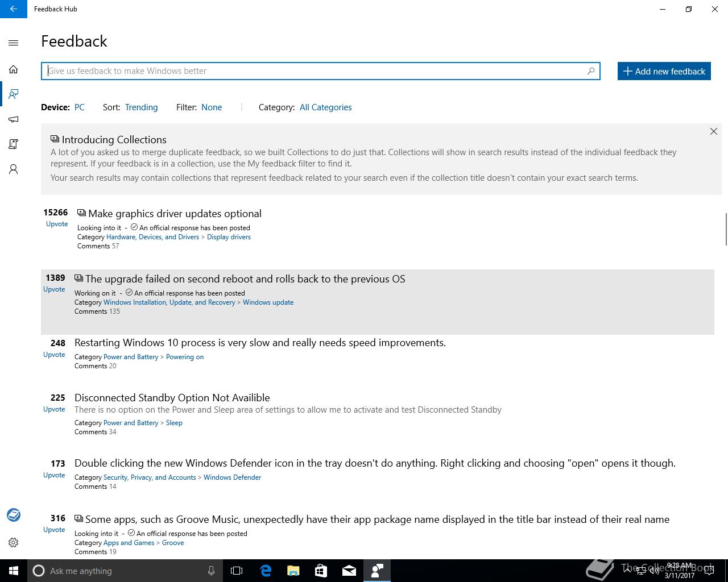Screen dimensions: 728x582
Task: Click Security, Privacy, and Accounts link
Action: point(150,477)
